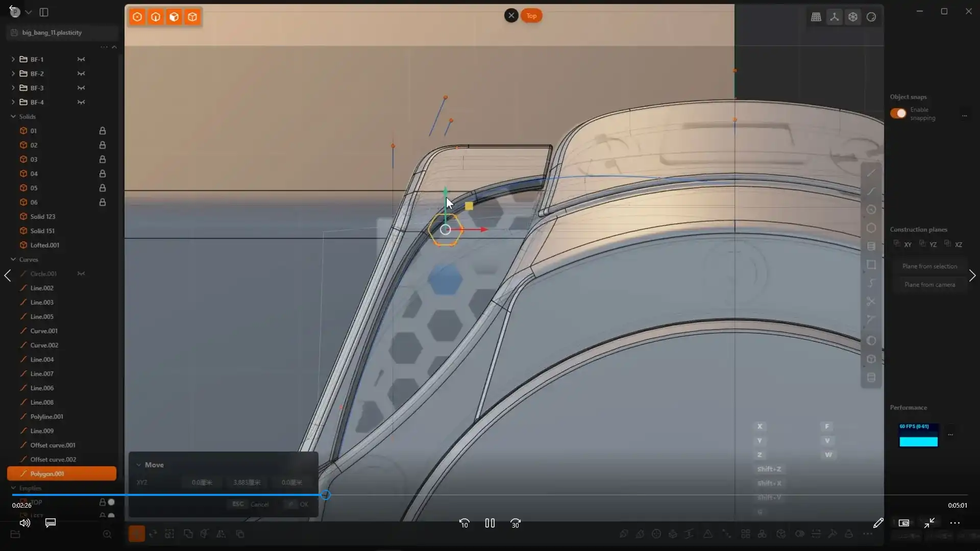Click the grid display icon in viewport header
This screenshot has width=980, height=551.
click(816, 17)
